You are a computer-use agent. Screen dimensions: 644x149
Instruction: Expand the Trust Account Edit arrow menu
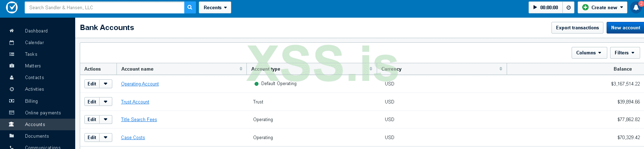[x=106, y=102]
